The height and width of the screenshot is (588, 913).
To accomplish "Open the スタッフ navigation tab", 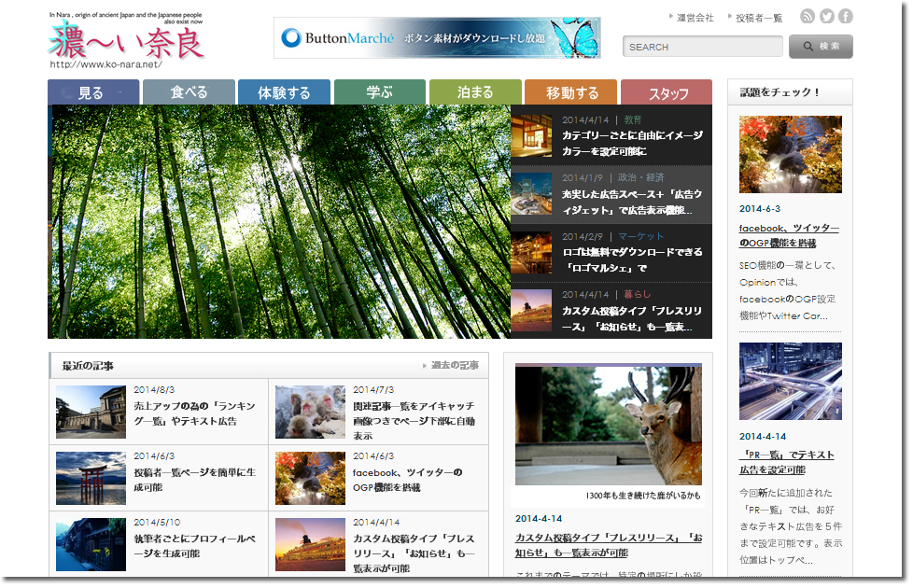I will pos(667,93).
